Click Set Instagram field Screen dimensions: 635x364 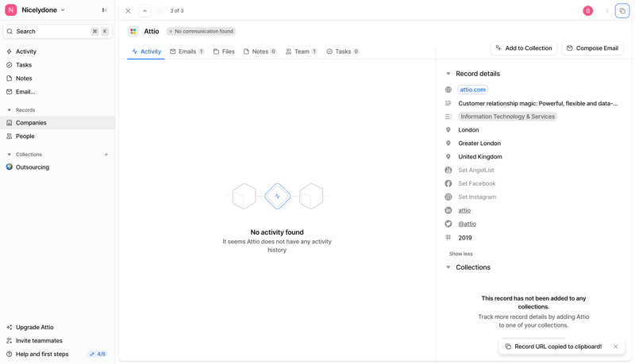pyautogui.click(x=477, y=197)
